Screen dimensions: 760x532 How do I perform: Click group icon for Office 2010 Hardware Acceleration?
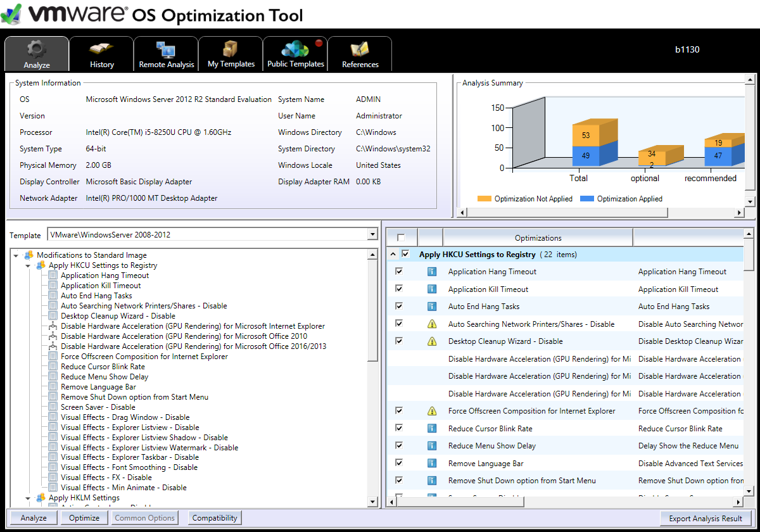coord(53,336)
